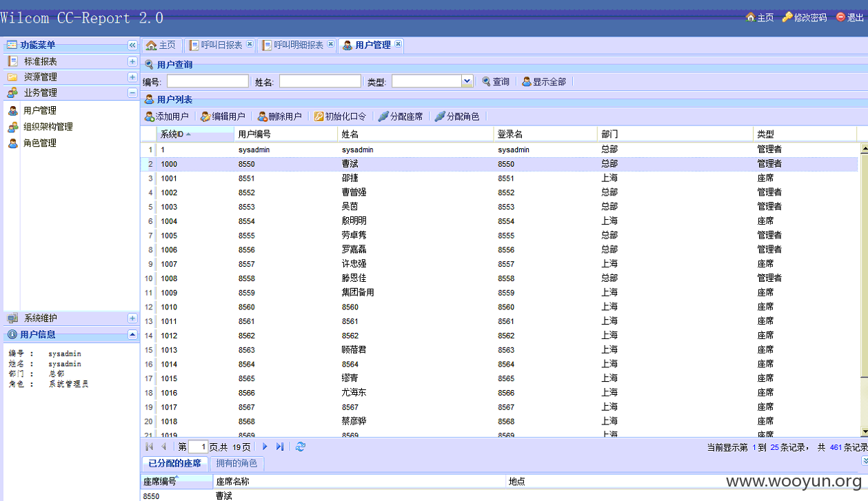The image size is (868, 501).
Task: Click 分配角色 in the toolbar
Action: [x=456, y=116]
